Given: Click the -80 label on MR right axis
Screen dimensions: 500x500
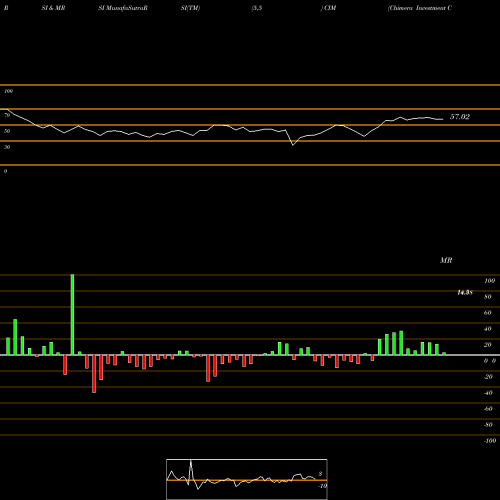Looking at the screenshot, I should 488,425.
